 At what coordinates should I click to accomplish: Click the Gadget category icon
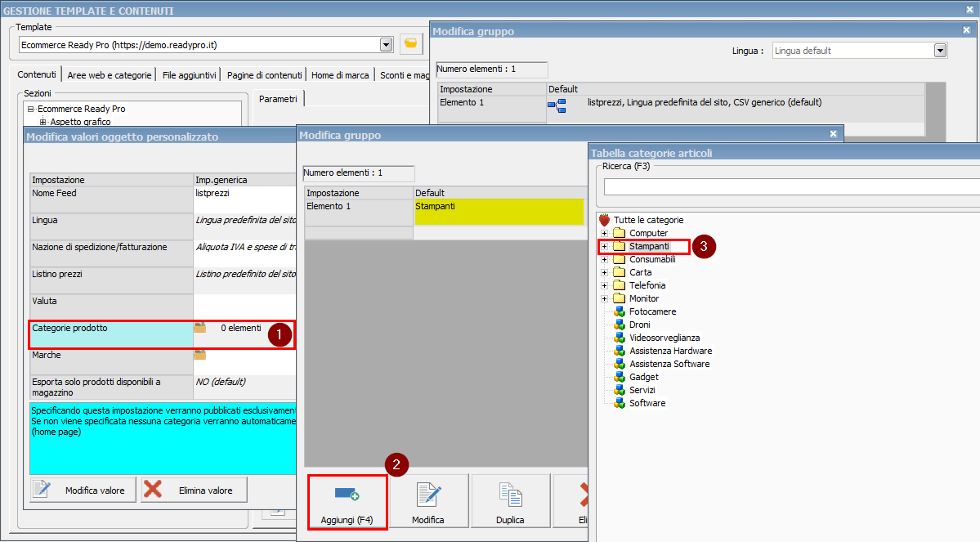point(620,377)
